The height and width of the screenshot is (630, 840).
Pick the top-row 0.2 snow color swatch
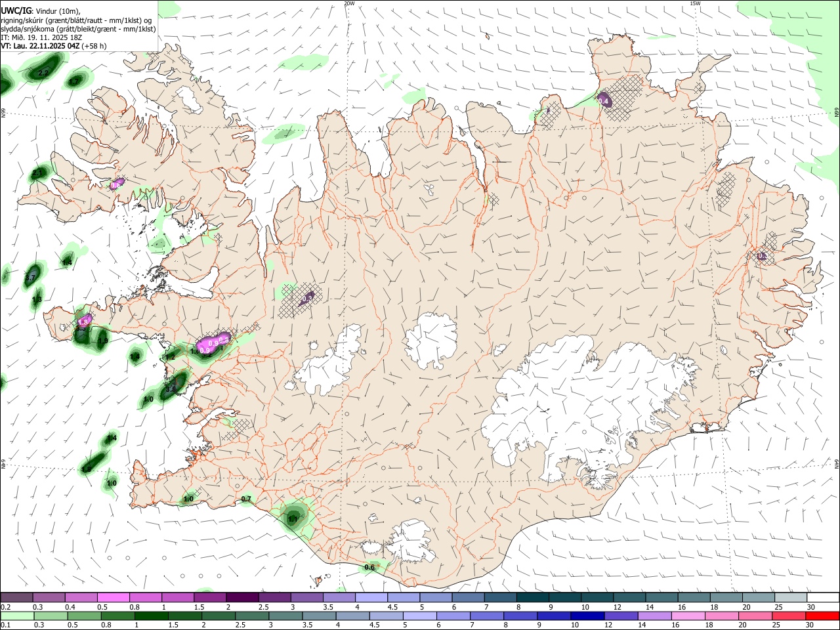pos(16,598)
